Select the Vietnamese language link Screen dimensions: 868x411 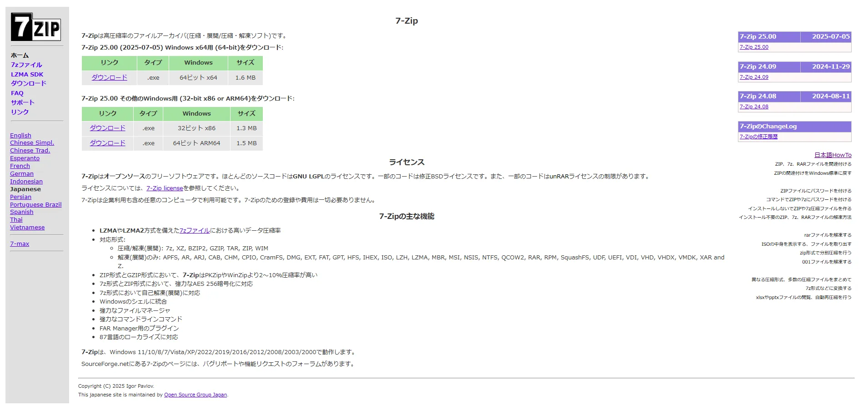pos(27,227)
